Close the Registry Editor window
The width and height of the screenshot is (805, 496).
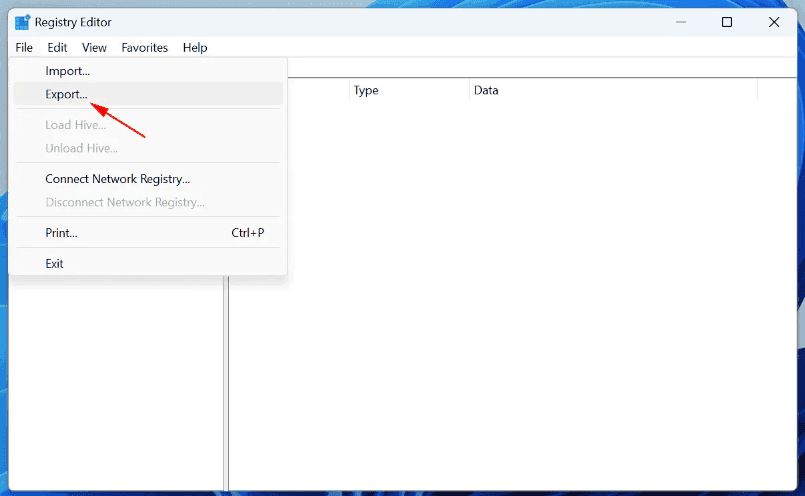(774, 22)
